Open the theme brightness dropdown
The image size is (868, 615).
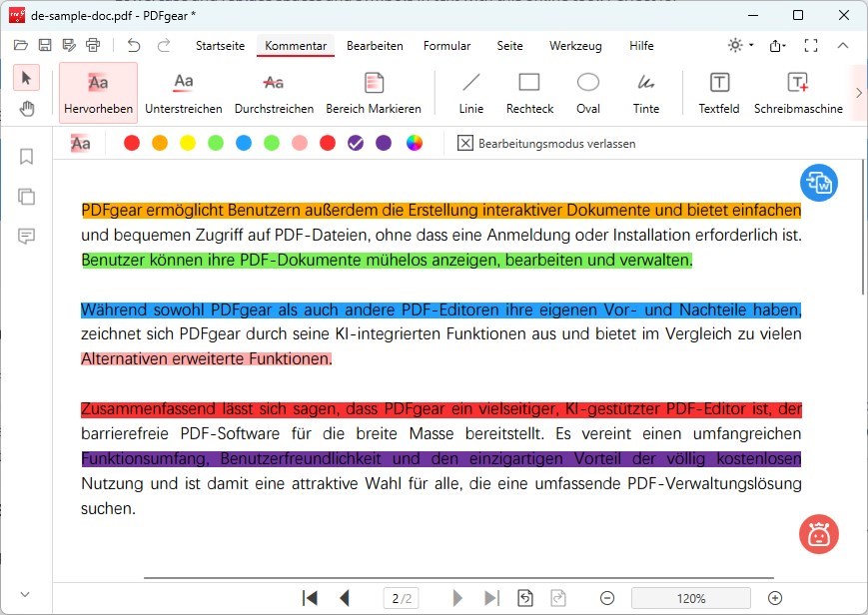[741, 45]
